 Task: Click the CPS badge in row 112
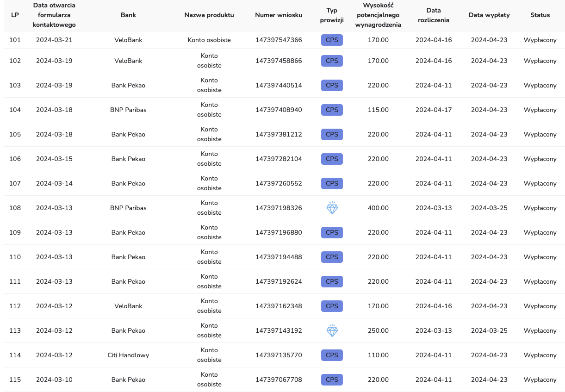click(332, 306)
